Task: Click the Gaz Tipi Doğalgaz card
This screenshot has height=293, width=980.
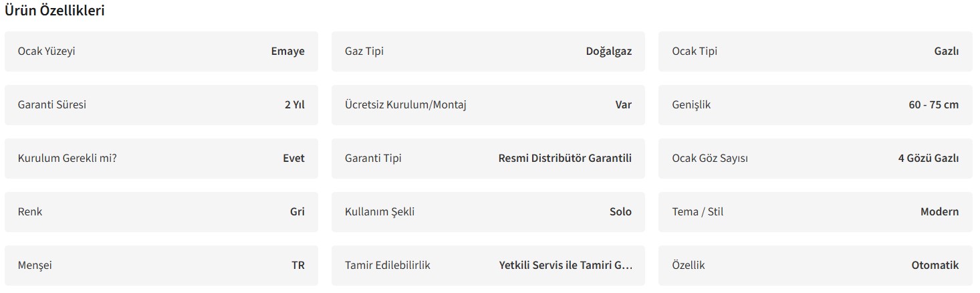Action: click(488, 52)
